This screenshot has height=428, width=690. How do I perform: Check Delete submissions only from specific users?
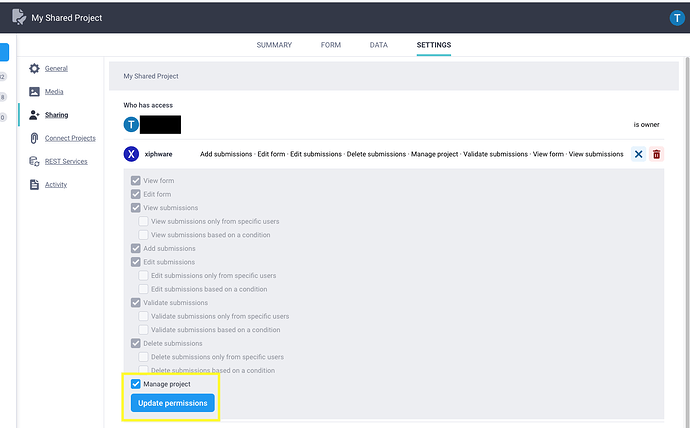145,357
